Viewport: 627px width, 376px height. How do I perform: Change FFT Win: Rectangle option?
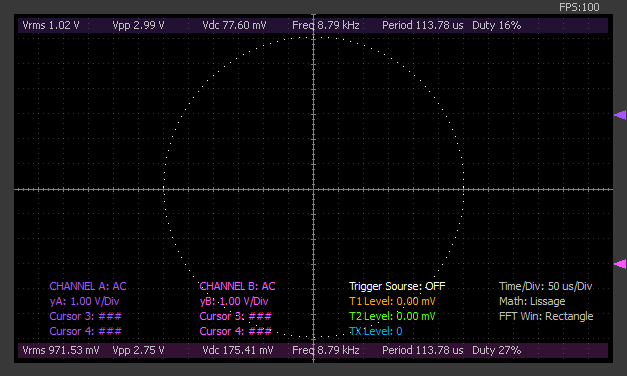click(546, 316)
